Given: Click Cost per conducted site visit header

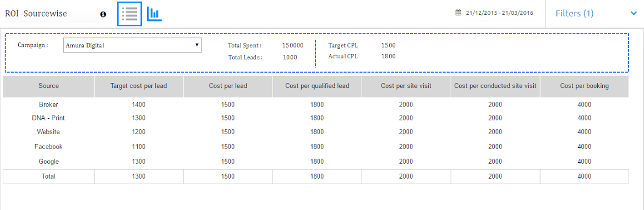Looking at the screenshot, I should pyautogui.click(x=495, y=86).
